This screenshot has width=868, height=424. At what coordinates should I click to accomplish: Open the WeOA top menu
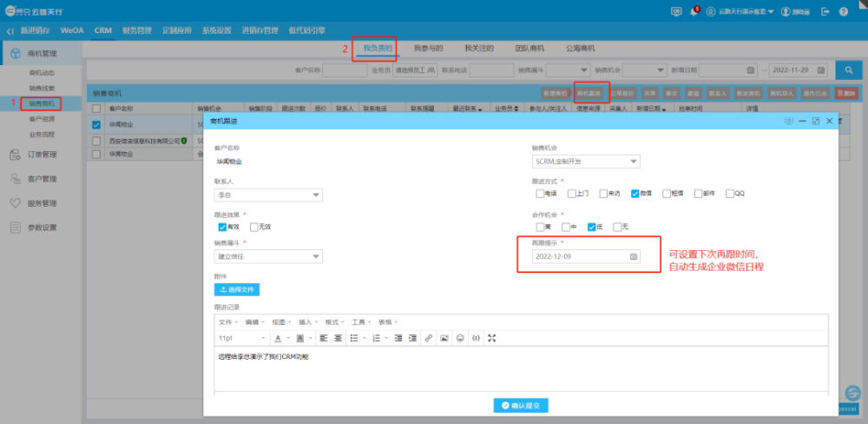[x=72, y=31]
